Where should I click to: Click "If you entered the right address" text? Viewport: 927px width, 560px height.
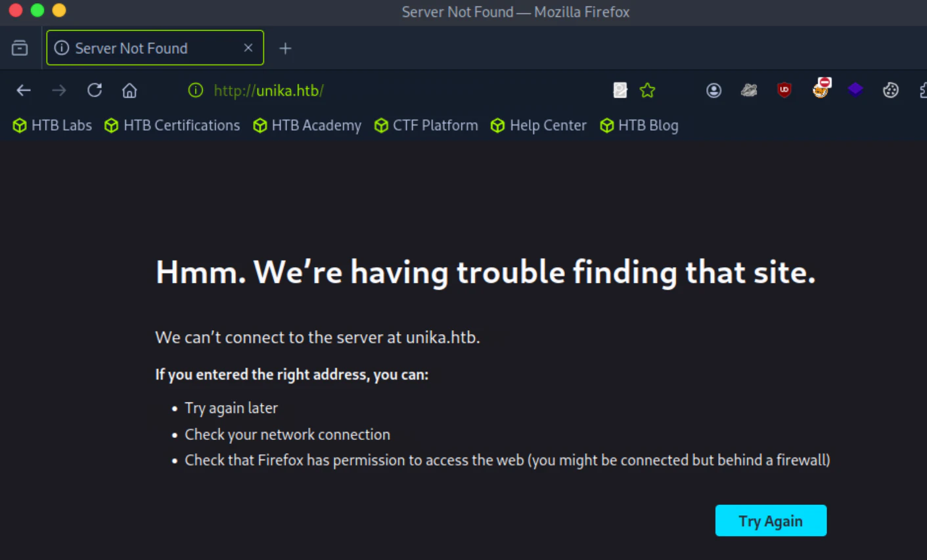[x=292, y=375]
